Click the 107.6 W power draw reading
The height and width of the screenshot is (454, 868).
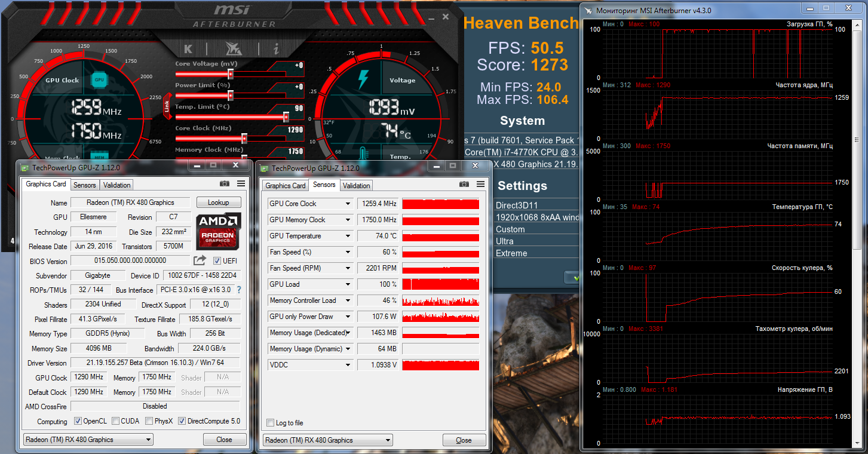378,317
